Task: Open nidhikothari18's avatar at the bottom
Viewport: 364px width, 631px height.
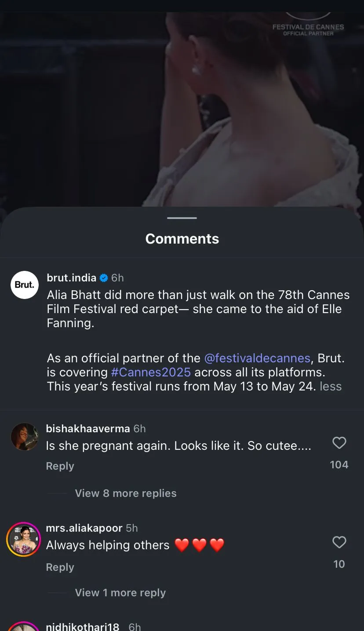Action: (24, 627)
